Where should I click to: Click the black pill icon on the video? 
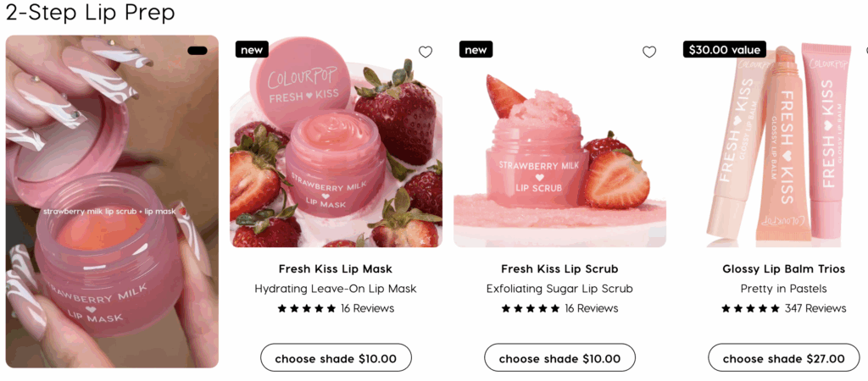(198, 50)
